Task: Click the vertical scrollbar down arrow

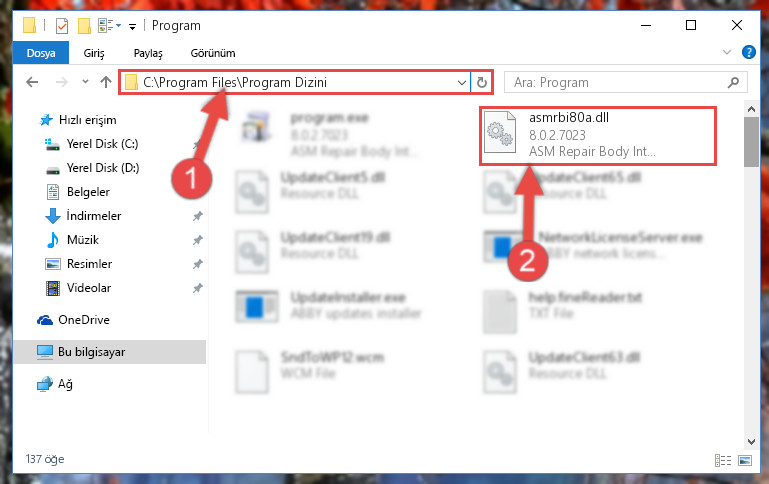Action: [x=751, y=441]
